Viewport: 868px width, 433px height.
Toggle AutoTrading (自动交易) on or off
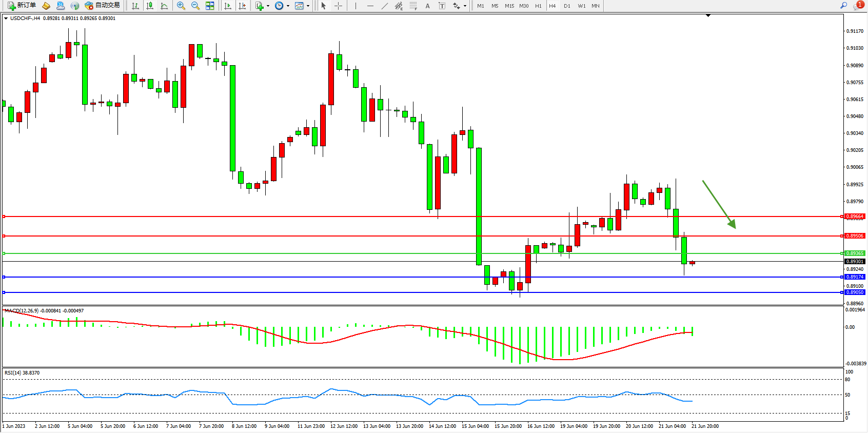coord(103,6)
